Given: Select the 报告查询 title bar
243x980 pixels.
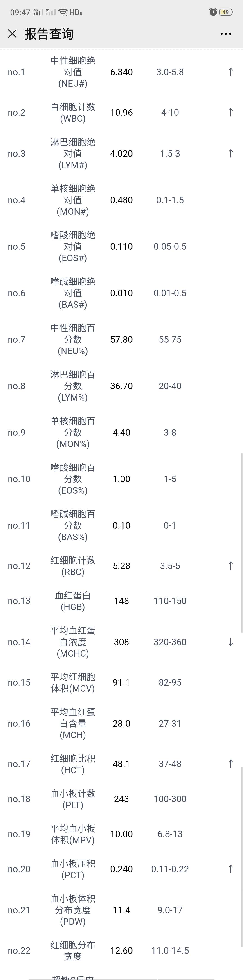Looking at the screenshot, I should coord(49,34).
